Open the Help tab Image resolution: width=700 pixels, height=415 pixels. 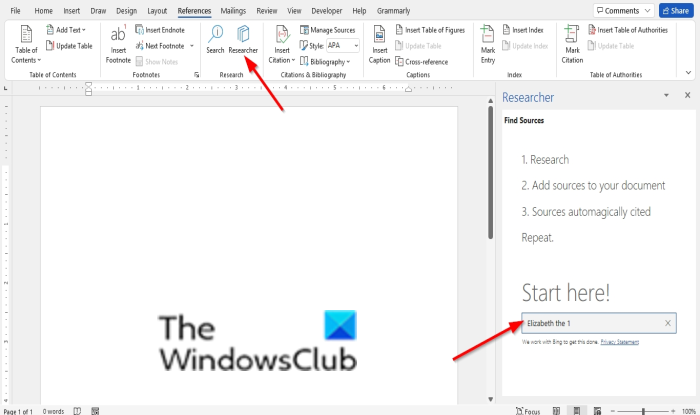click(x=359, y=11)
